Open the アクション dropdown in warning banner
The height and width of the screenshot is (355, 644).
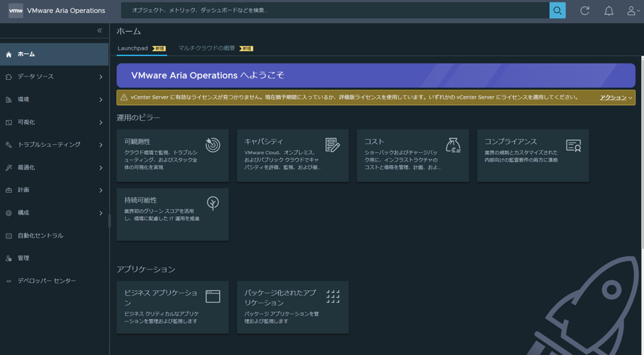click(615, 97)
